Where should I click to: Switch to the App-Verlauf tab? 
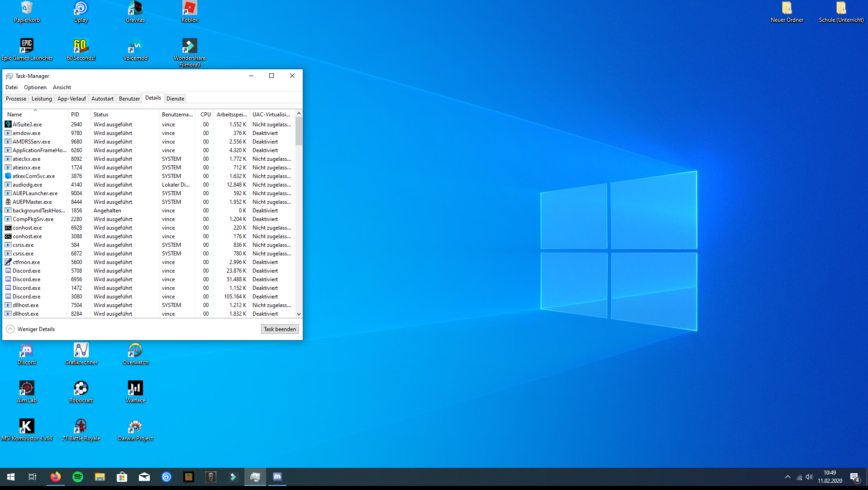[x=72, y=99]
